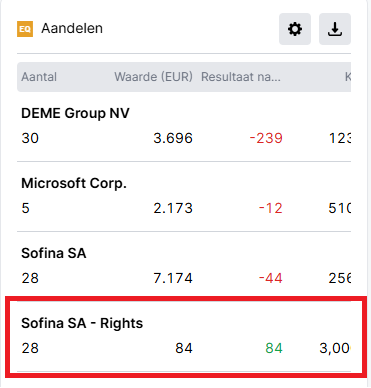Open Sofina SA - Rights position

click(184, 337)
